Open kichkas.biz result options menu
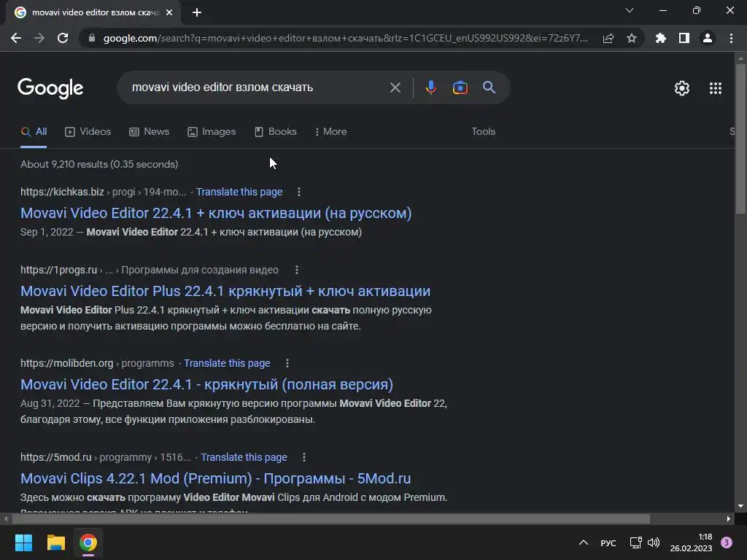This screenshot has height=560, width=747. point(298,192)
